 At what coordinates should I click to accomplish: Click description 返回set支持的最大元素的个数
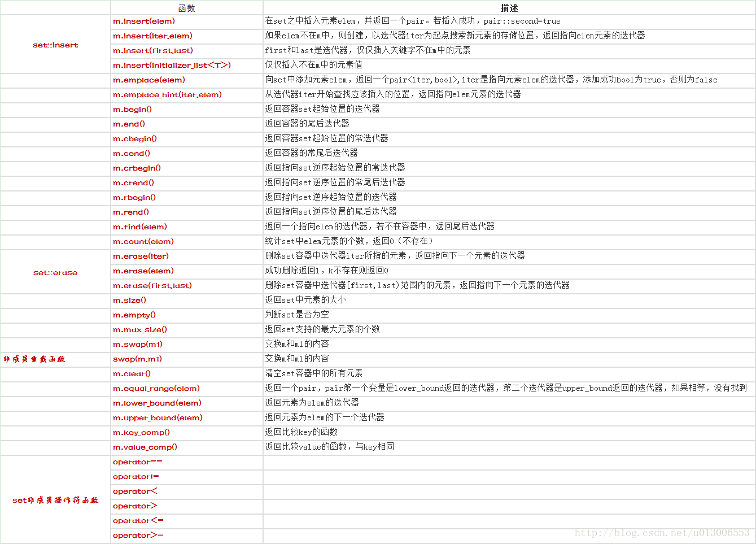click(509, 330)
